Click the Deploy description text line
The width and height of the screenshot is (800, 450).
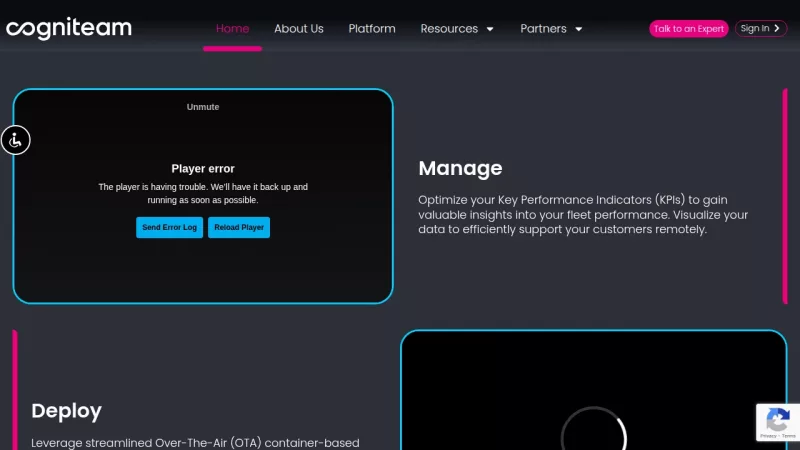tap(195, 443)
